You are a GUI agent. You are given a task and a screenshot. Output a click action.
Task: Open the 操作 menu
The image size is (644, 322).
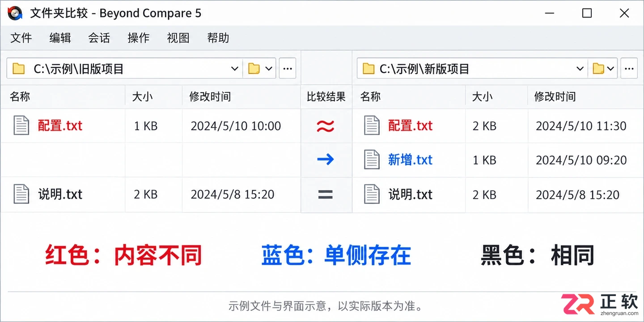click(139, 38)
